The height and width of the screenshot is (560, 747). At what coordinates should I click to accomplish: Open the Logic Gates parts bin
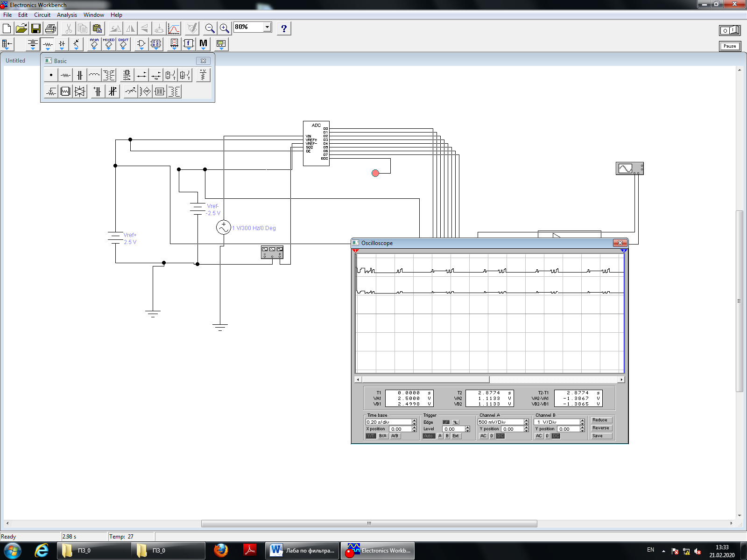pyautogui.click(x=141, y=44)
